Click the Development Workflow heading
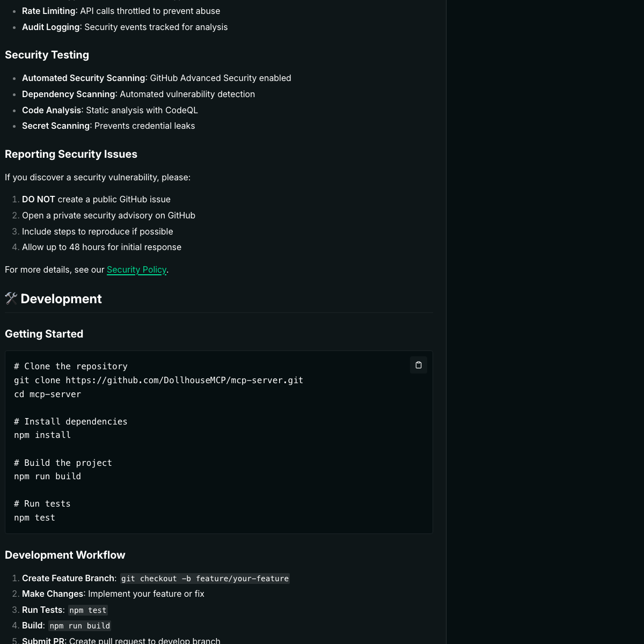The width and height of the screenshot is (644, 644). [x=65, y=555]
